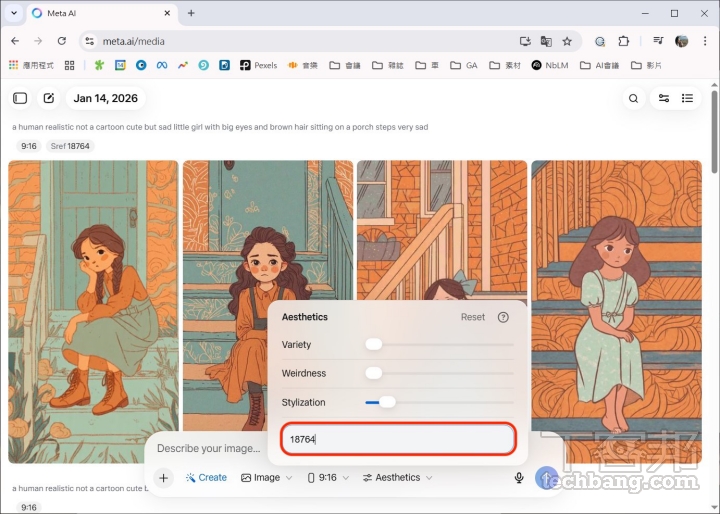Select the Create mode button
The height and width of the screenshot is (514, 720).
pyautogui.click(x=206, y=478)
